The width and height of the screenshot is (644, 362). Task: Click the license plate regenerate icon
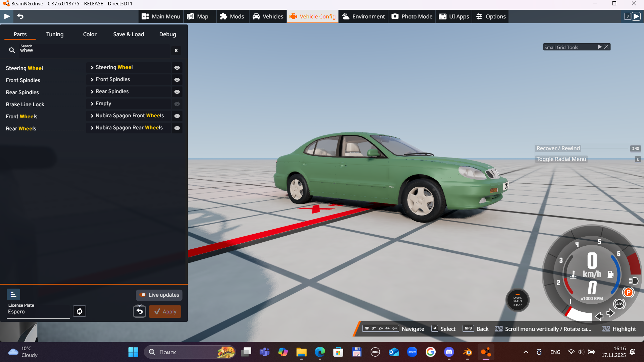coord(79,311)
